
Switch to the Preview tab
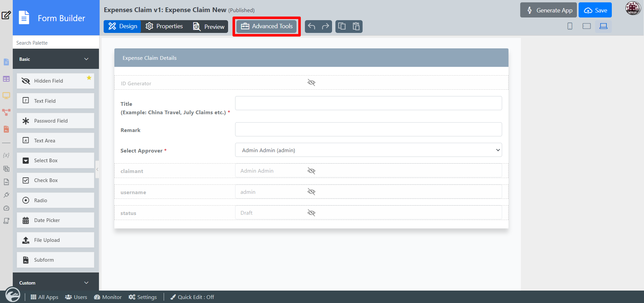pos(208,26)
